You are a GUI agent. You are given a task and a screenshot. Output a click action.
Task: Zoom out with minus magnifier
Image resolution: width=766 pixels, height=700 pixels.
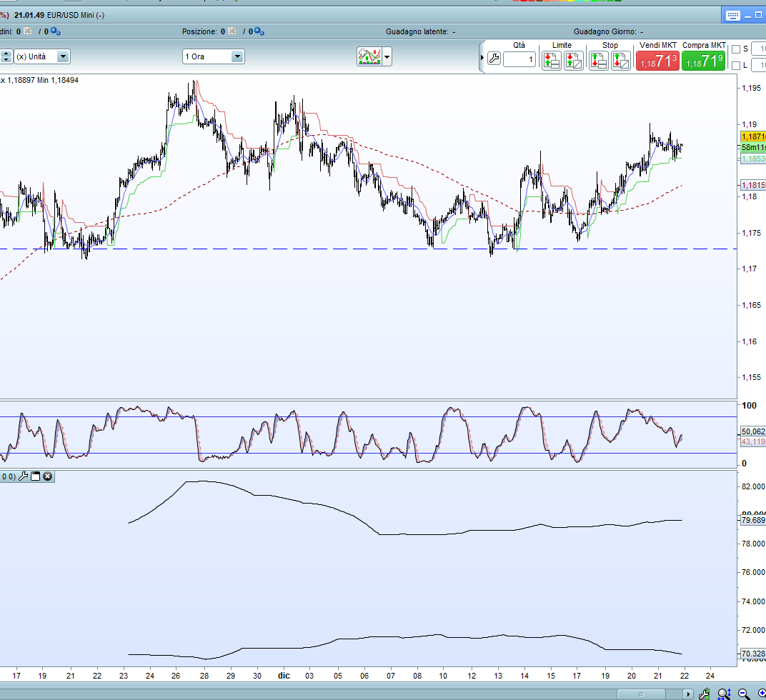coord(744,694)
